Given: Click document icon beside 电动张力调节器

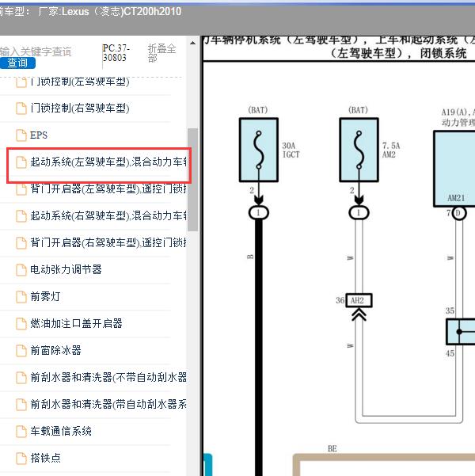Looking at the screenshot, I should click(21, 269).
